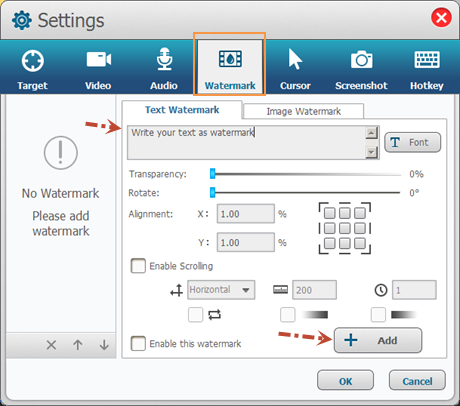The width and height of the screenshot is (460, 406).
Task: Adjust the Transparency slider handle
Action: (212, 174)
